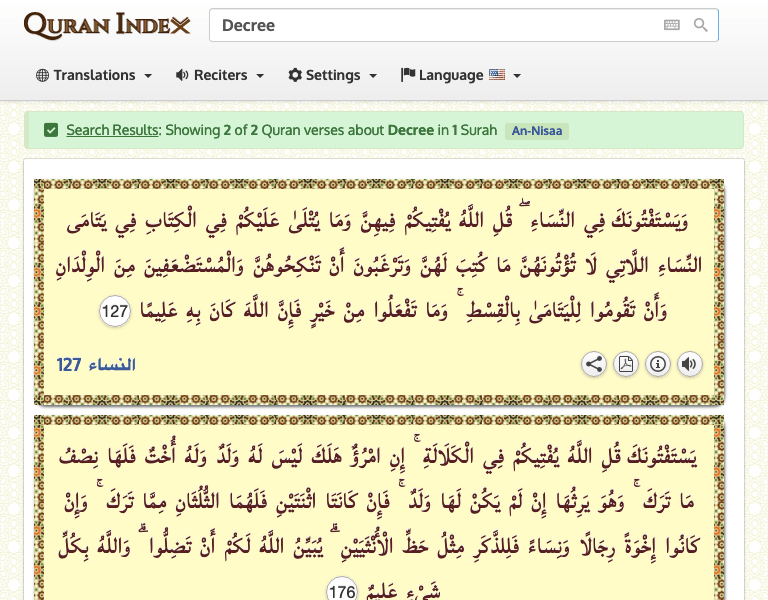Click the flag icon beside Language
This screenshot has width=768, height=600.
click(x=408, y=74)
